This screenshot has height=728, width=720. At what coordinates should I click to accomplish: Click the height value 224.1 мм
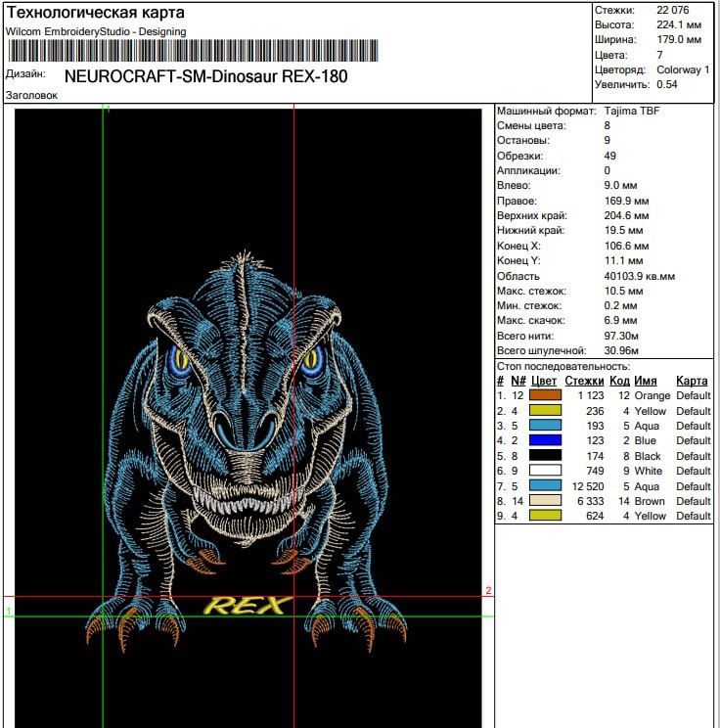click(679, 24)
